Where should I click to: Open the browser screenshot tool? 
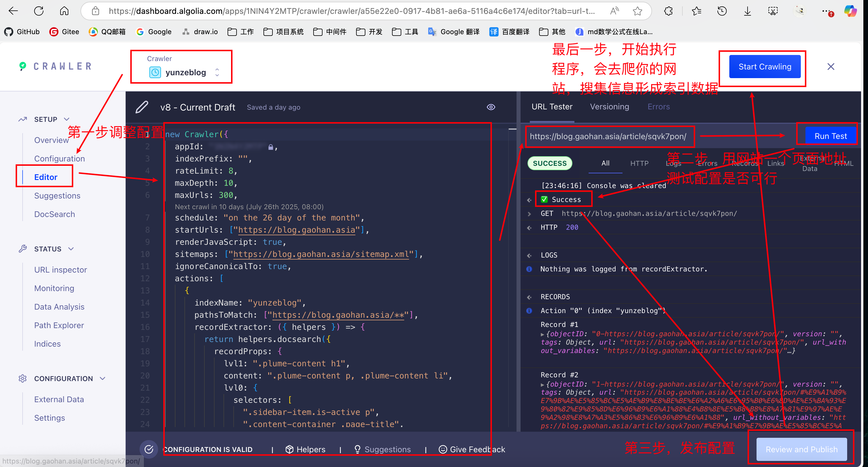[773, 11]
